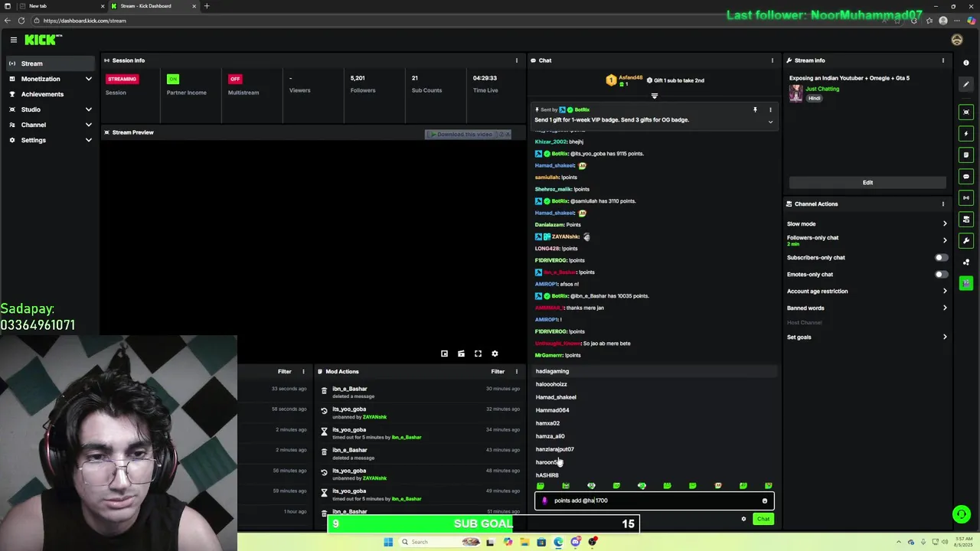Viewport: 980px width, 551px height.
Task: Expand the gift leaderboard arrow in chat
Action: coord(655,96)
